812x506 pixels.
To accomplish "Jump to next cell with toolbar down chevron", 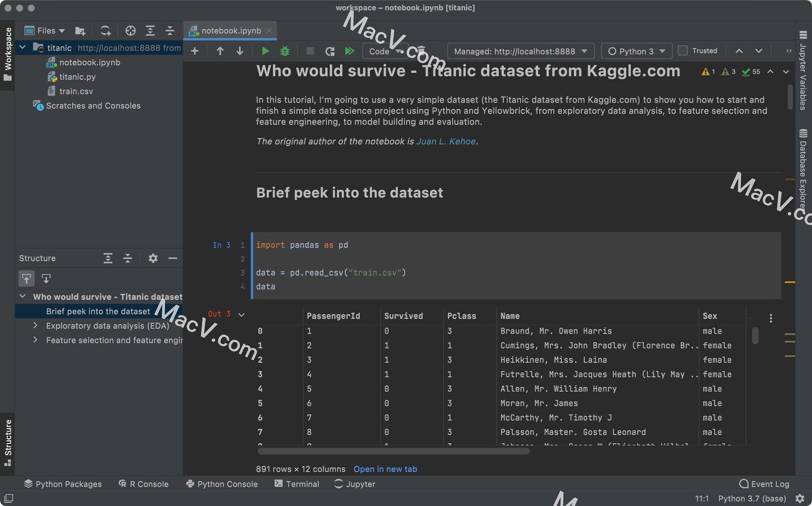I will coord(759,51).
